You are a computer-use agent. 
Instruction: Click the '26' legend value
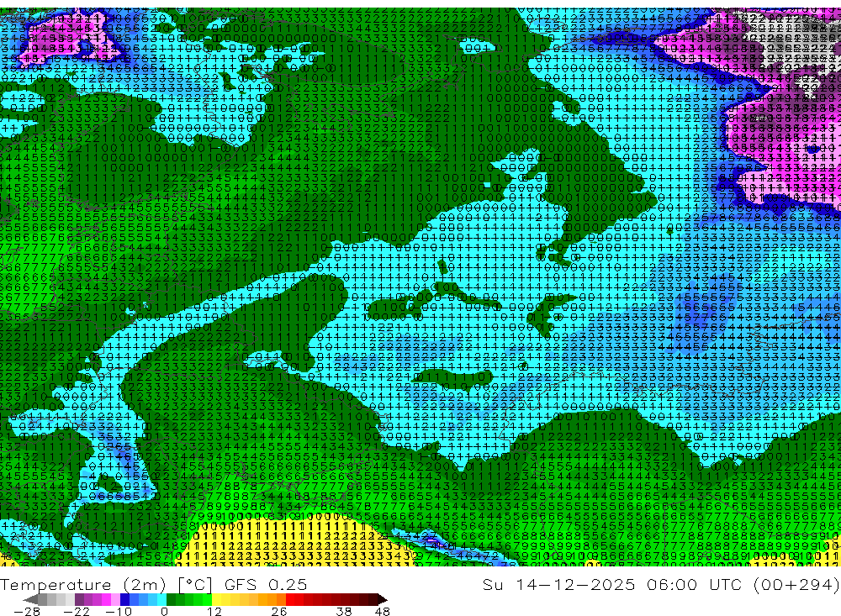279,612
